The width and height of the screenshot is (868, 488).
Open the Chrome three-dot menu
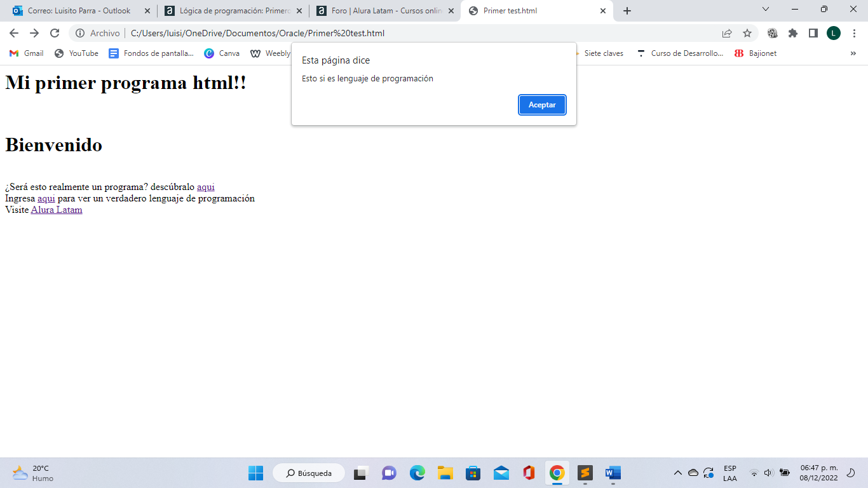(x=853, y=33)
